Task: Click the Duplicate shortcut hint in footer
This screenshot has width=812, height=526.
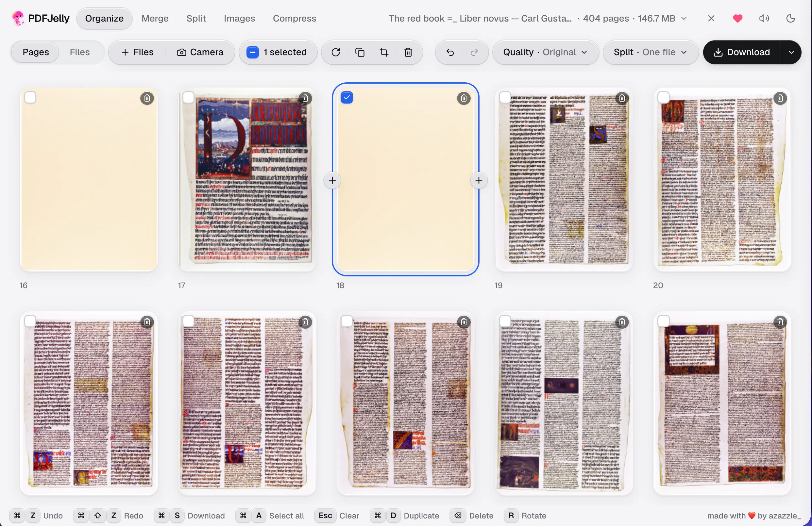Action: pos(405,516)
